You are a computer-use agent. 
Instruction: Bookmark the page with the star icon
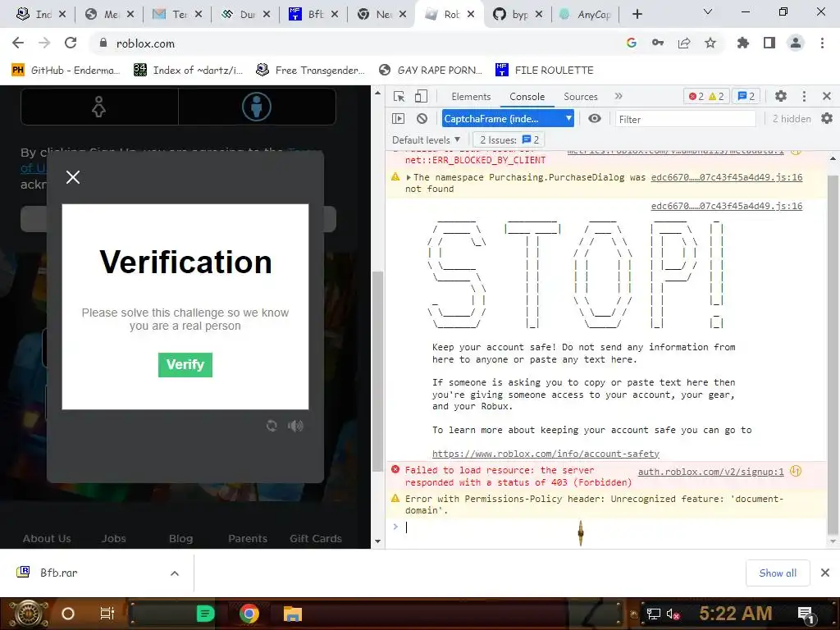click(710, 43)
